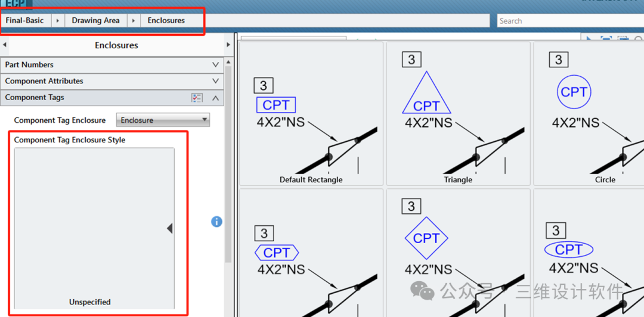
Task: Click the blue info icon
Action: pyautogui.click(x=216, y=222)
